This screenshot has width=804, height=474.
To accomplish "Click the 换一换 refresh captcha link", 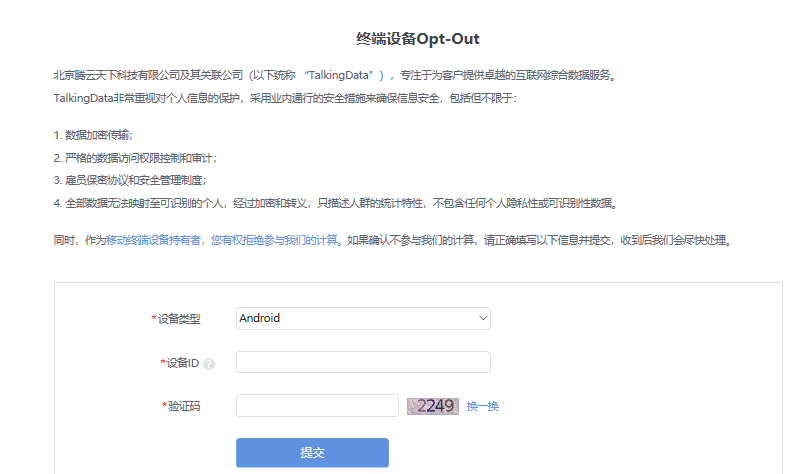I will pyautogui.click(x=483, y=406).
